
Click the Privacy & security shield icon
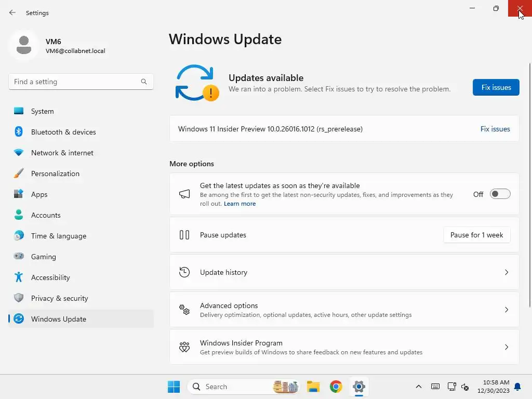19,298
